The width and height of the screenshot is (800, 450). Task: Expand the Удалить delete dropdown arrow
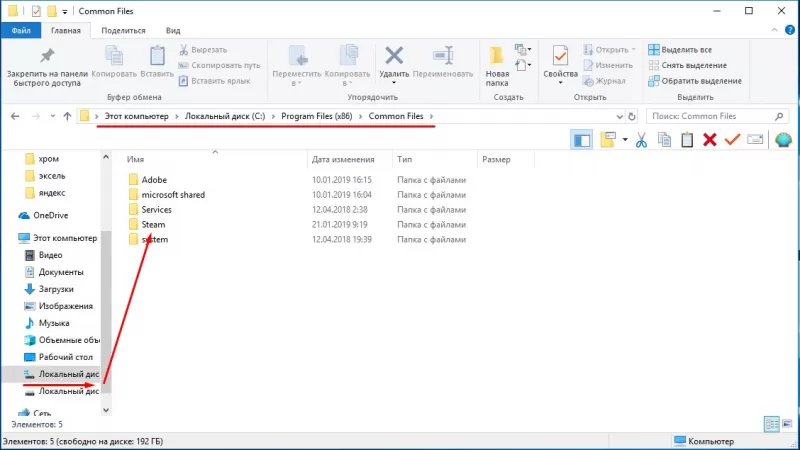394,83
